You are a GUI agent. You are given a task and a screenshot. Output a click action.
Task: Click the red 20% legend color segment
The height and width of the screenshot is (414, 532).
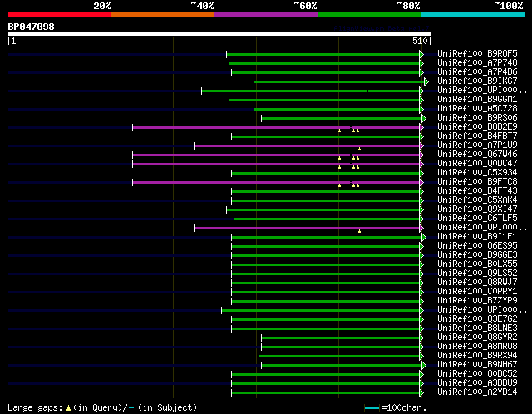[60, 15]
